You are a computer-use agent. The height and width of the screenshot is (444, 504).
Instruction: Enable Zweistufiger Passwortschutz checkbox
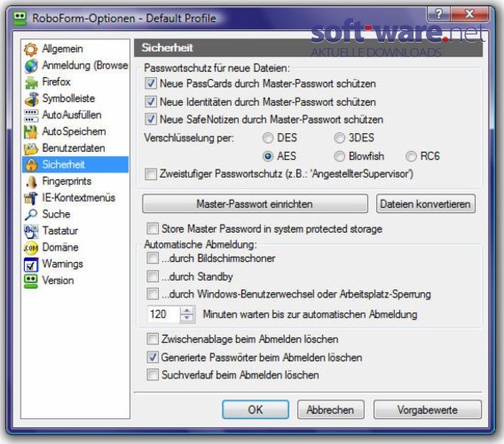[x=151, y=174]
